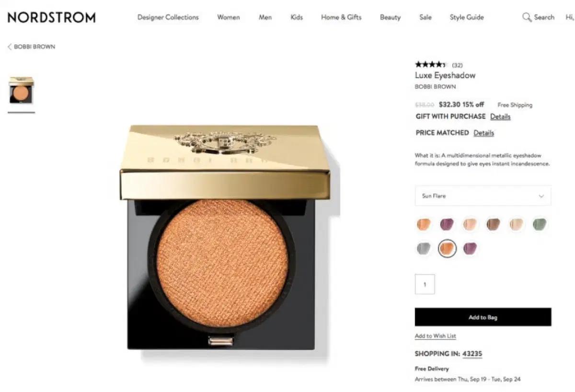
Task: Select the eyeshadow product thumbnail
Action: 21,90
